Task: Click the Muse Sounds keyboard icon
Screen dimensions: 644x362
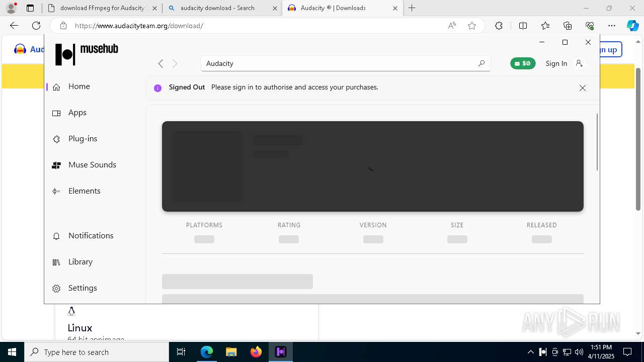Action: [56, 165]
